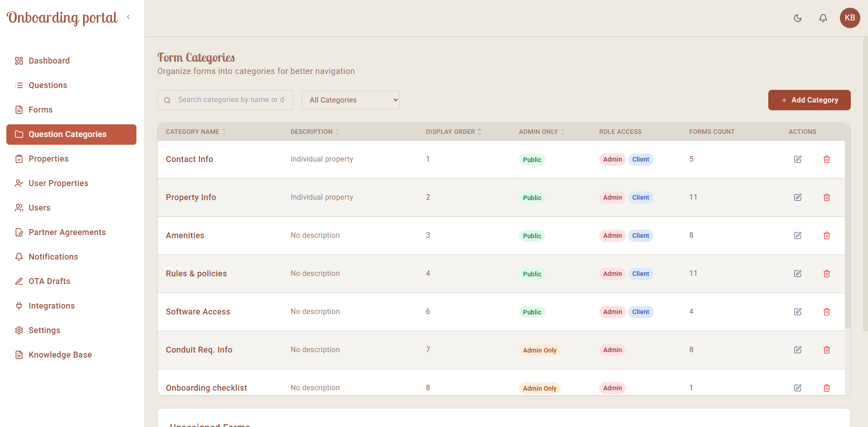Viewport: 868px width, 427px height.
Task: Open Properties in the sidebar
Action: [x=71, y=159]
